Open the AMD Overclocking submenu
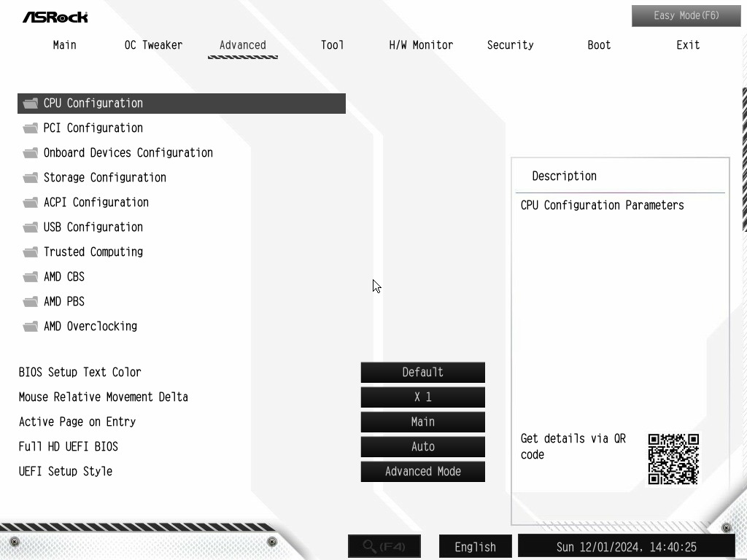747x560 pixels. pos(90,326)
